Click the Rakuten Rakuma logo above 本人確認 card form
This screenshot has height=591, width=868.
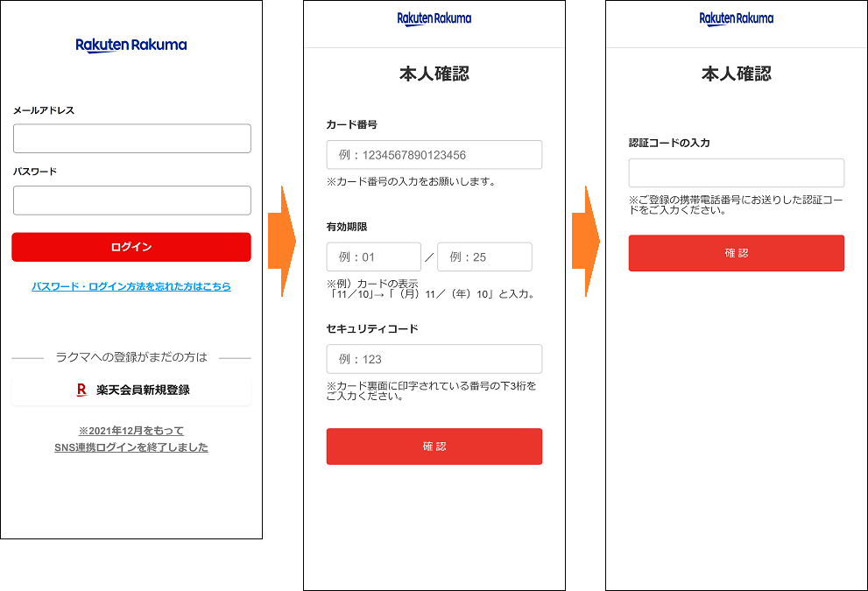click(x=434, y=18)
